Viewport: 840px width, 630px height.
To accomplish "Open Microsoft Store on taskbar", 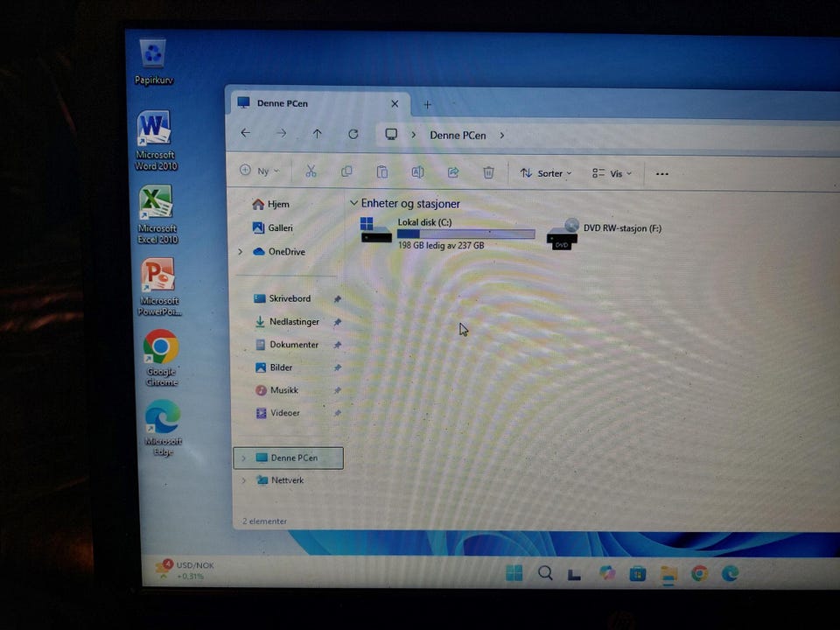I will tap(638, 574).
